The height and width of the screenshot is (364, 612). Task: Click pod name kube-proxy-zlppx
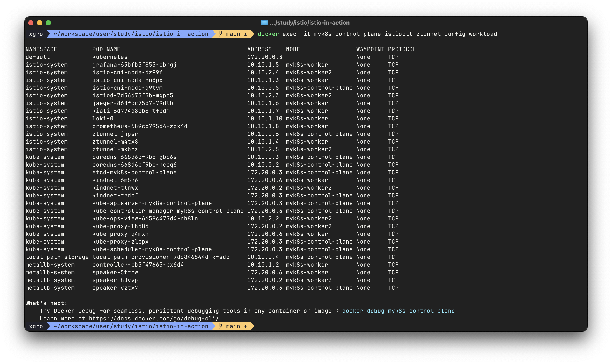click(x=120, y=242)
